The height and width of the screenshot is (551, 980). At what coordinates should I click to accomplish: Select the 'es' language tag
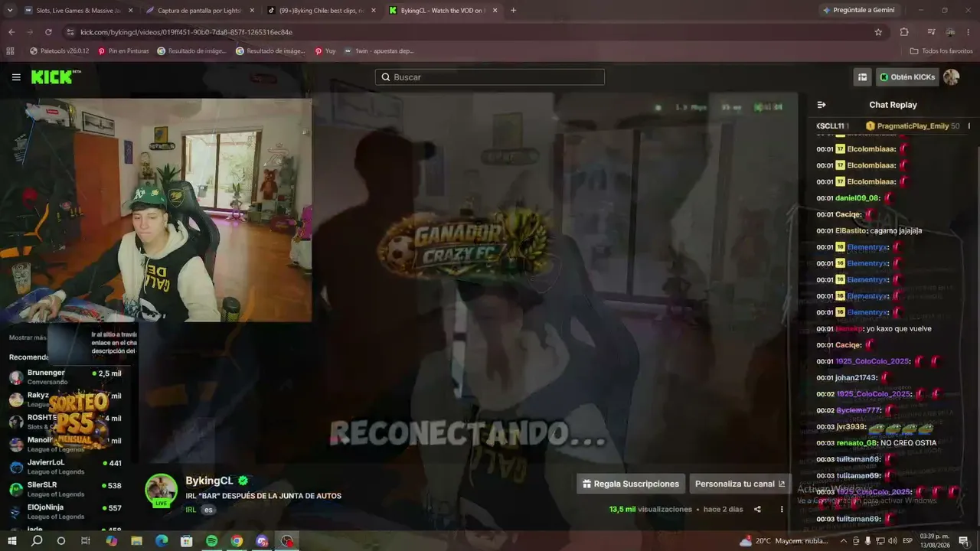[208, 510]
